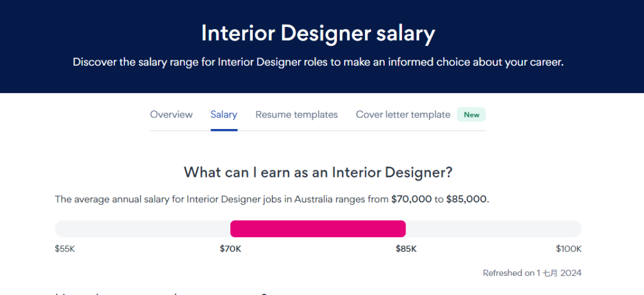Click the $100K maximum label

pos(568,249)
